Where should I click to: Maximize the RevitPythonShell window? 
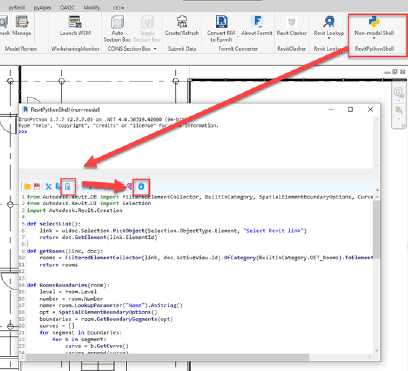[350, 109]
